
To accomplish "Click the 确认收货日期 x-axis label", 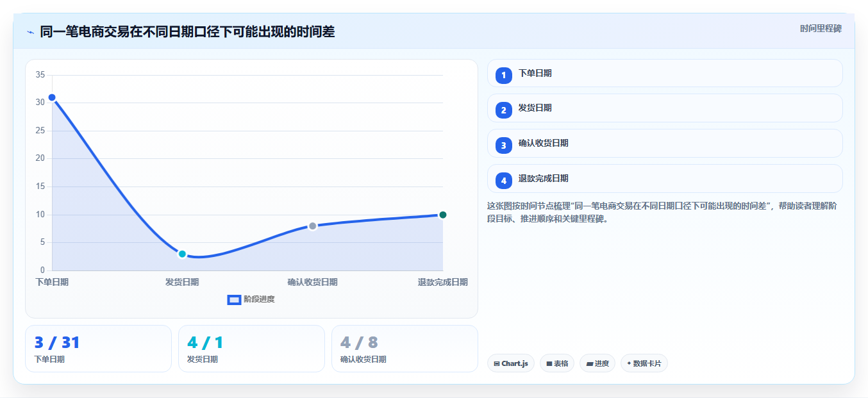I will pyautogui.click(x=312, y=282).
